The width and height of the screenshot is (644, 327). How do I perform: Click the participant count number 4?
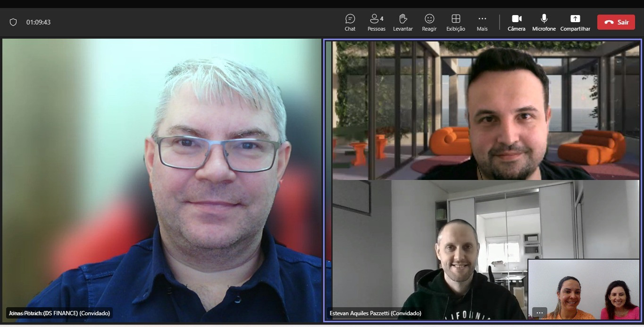click(382, 19)
